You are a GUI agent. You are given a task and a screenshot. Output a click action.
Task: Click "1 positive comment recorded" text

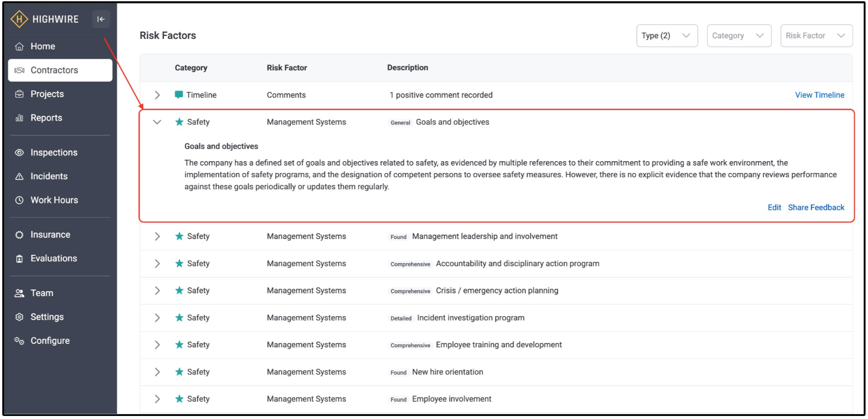tap(441, 95)
